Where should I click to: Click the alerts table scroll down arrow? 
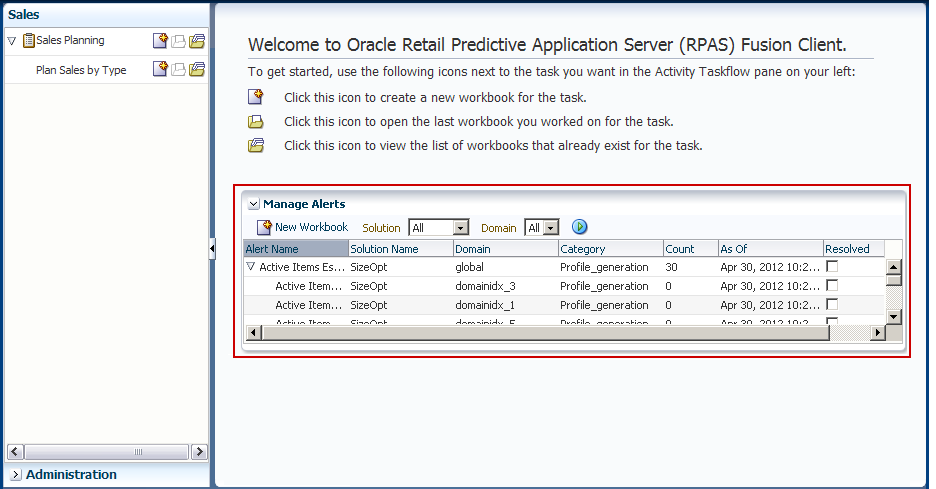click(894, 316)
